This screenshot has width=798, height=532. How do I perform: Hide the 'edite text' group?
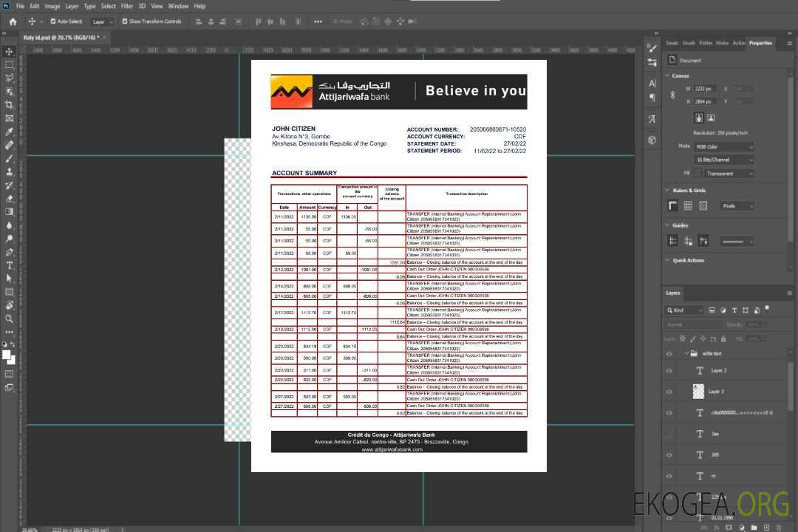coord(669,354)
